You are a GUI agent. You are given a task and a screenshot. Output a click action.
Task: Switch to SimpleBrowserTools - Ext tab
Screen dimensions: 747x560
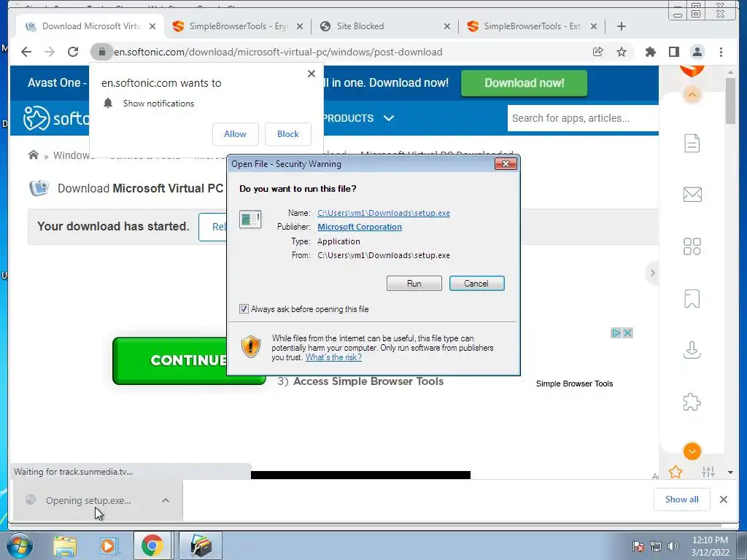(532, 26)
